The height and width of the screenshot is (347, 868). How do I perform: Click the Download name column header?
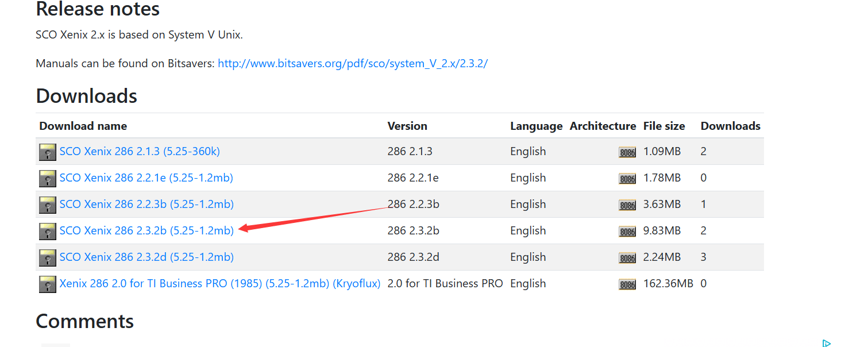(83, 126)
